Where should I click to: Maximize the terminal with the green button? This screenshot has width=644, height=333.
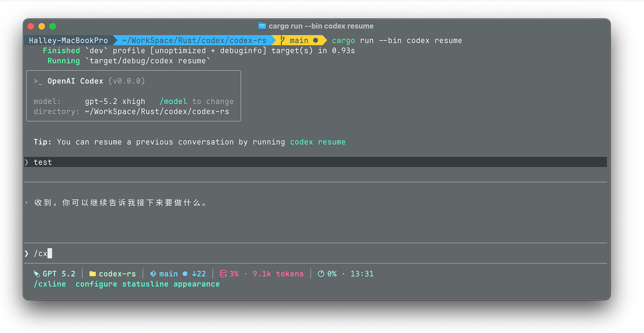point(53,26)
